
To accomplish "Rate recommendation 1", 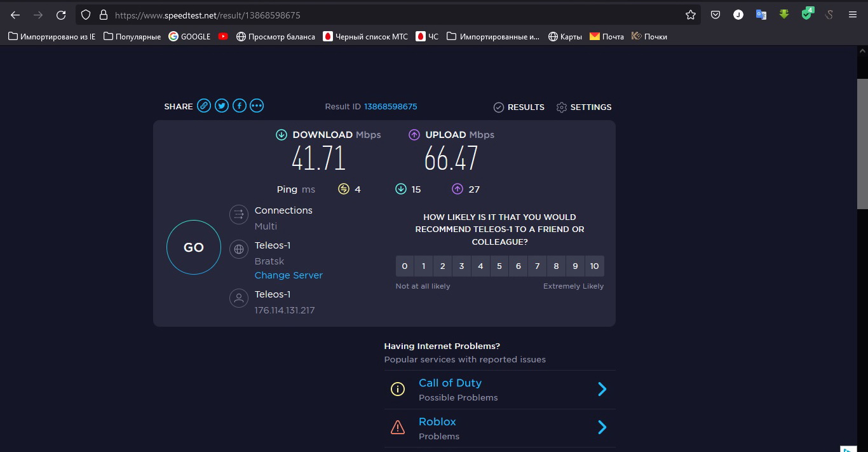I will click(424, 266).
